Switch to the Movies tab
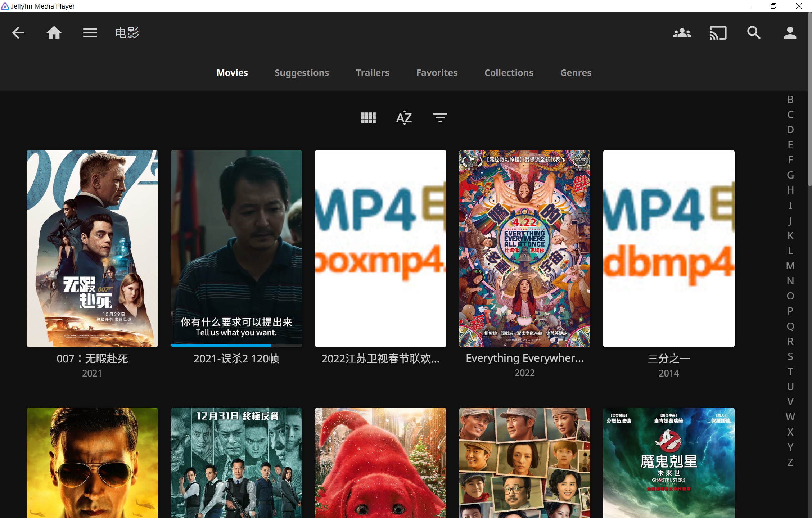 (x=232, y=73)
